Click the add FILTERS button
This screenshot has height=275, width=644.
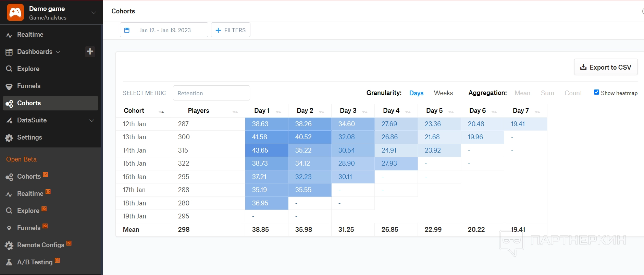(x=231, y=30)
